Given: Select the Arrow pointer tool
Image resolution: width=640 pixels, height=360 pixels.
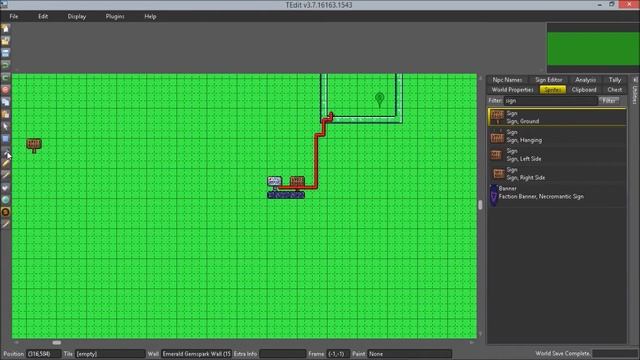Looking at the screenshot, I should click(x=6, y=127).
